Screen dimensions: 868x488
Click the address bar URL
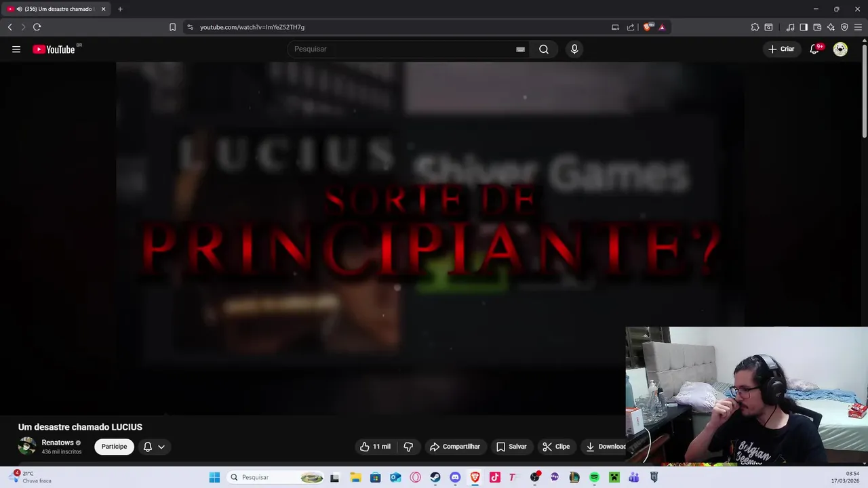tap(252, 27)
